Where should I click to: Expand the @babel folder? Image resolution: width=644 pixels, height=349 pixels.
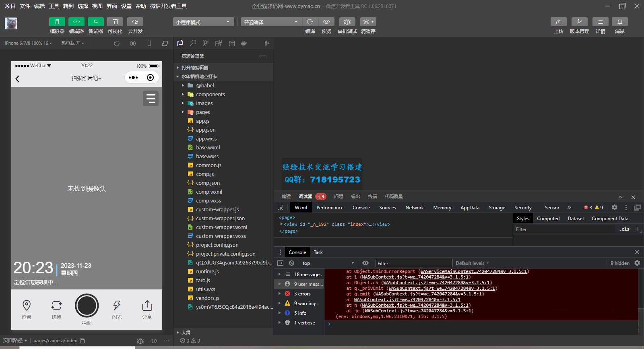[x=223, y=85]
